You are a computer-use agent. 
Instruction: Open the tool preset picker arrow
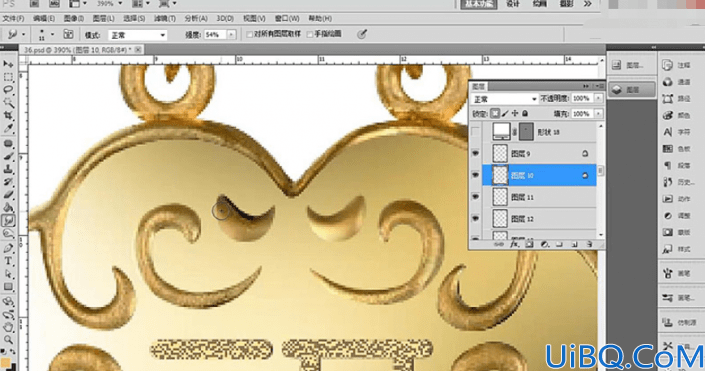coord(23,34)
